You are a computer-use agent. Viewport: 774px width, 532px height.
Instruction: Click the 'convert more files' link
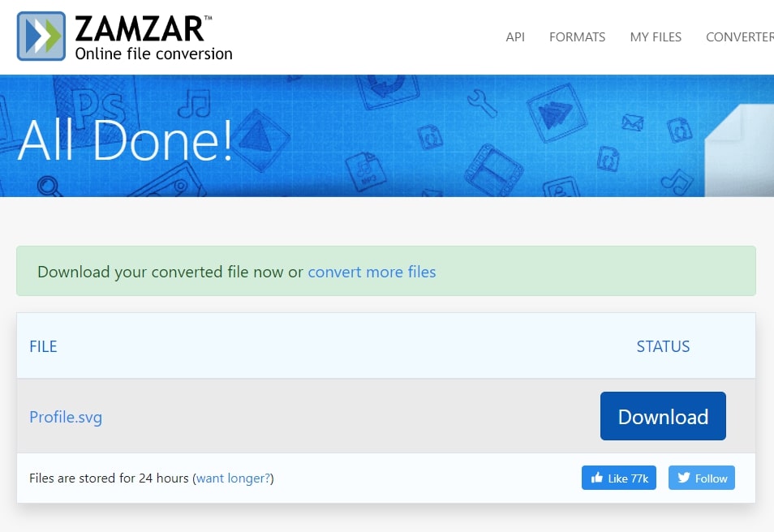click(372, 272)
